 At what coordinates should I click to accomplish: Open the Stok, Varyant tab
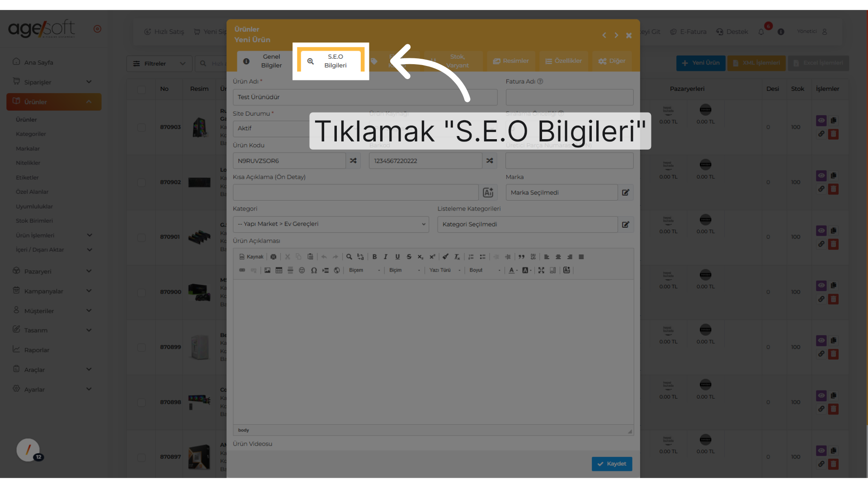click(x=453, y=61)
